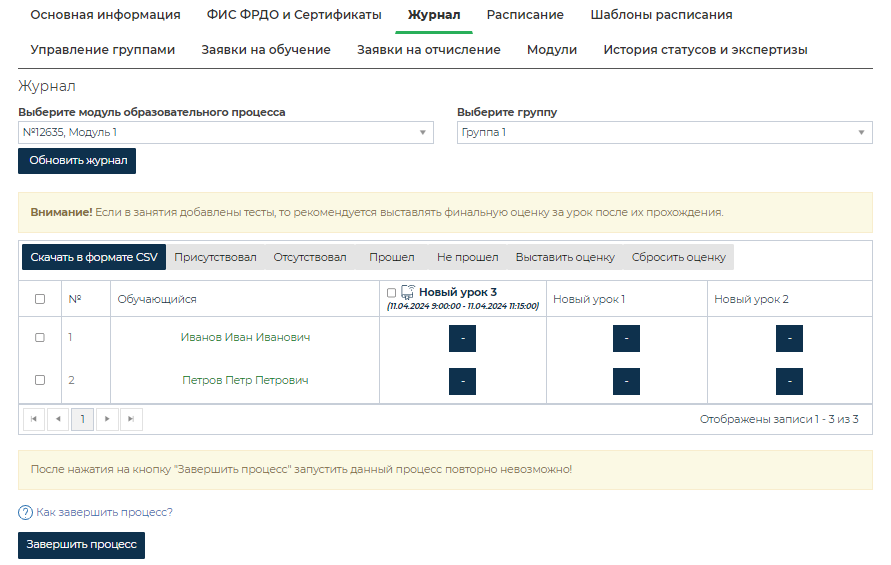The image size is (891, 565).
Task: Check the row checkbox for Иванов Иван Иванович
Action: click(40, 338)
